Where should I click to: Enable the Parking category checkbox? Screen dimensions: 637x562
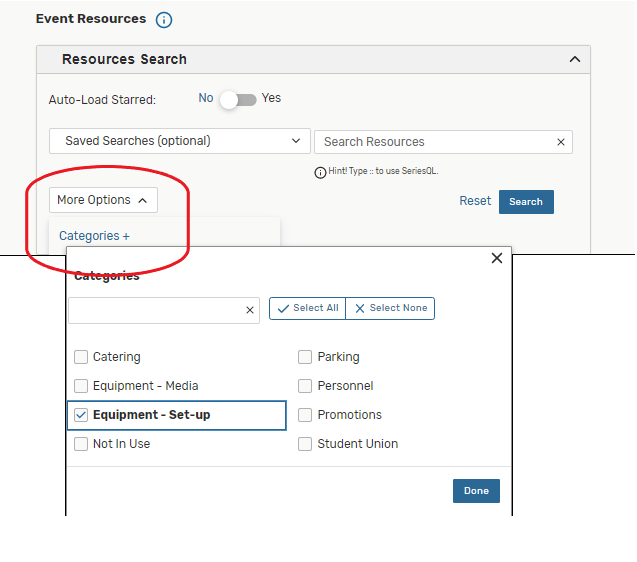[x=305, y=357]
